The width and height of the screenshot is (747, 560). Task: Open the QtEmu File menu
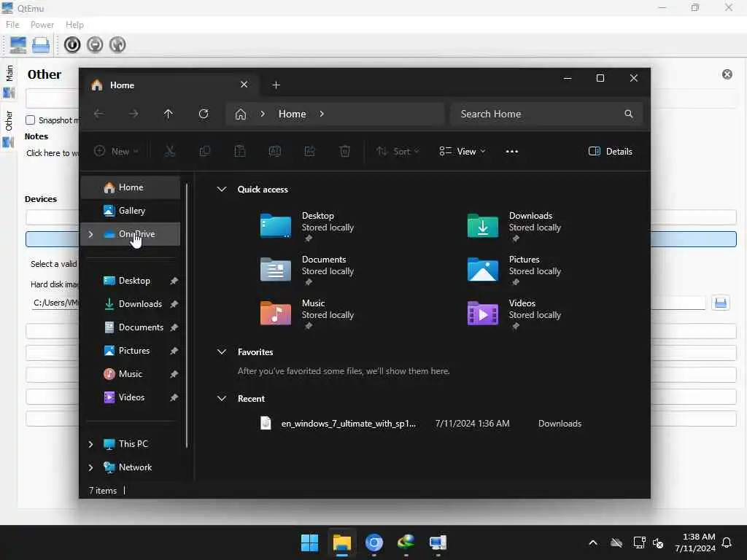click(12, 24)
